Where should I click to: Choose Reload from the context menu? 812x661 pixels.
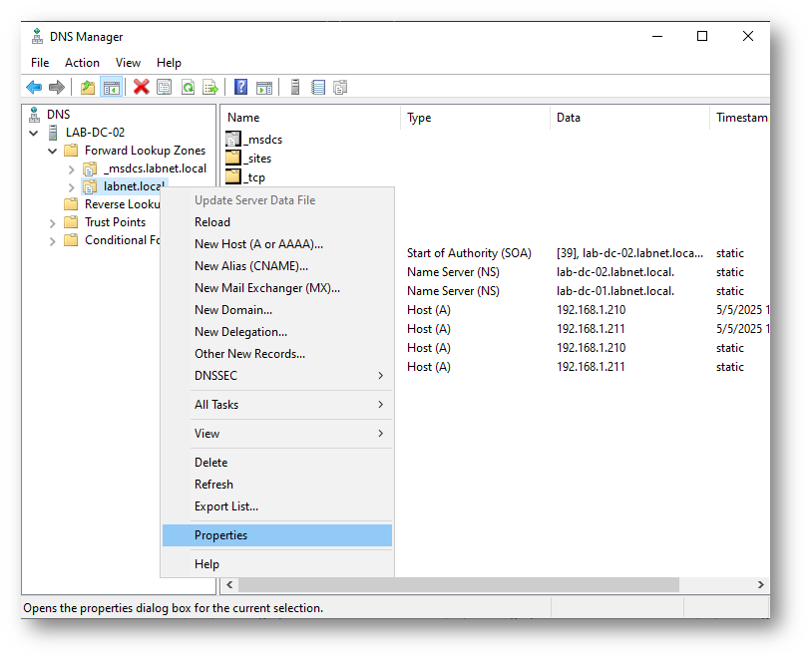click(277, 222)
